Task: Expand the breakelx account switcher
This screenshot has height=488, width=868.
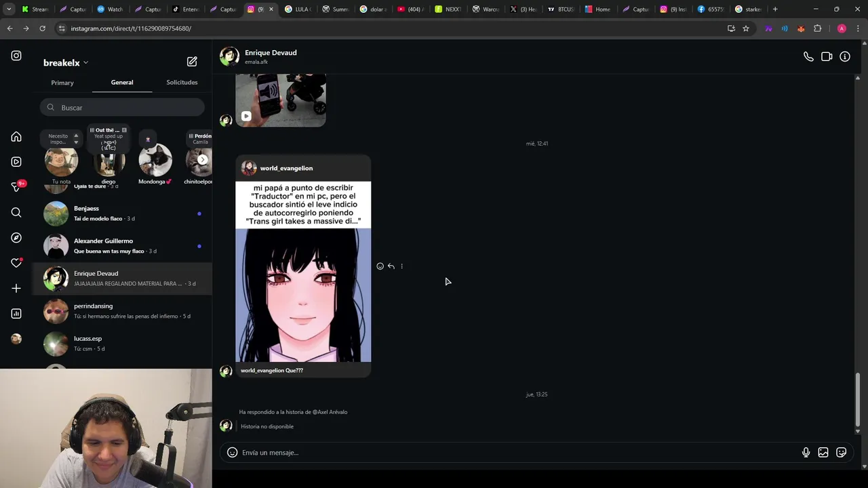Action: click(66, 62)
